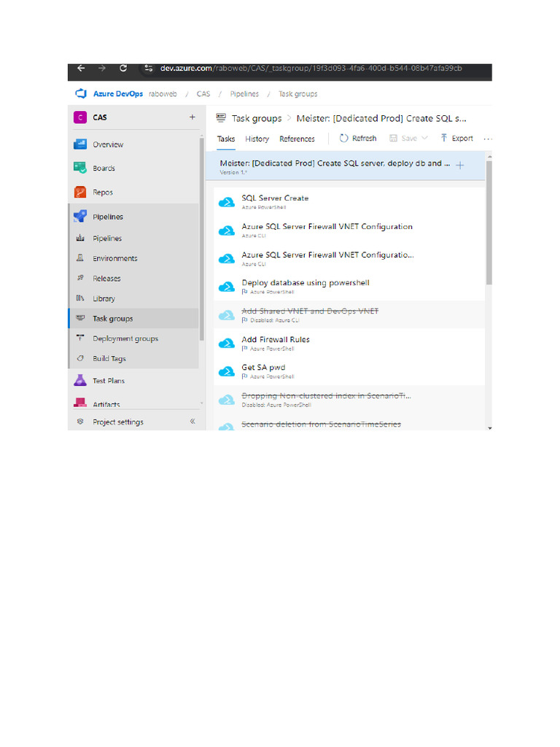Click the SQL Server Create Azure icon
Screen dimensions: 560x747
point(227,203)
